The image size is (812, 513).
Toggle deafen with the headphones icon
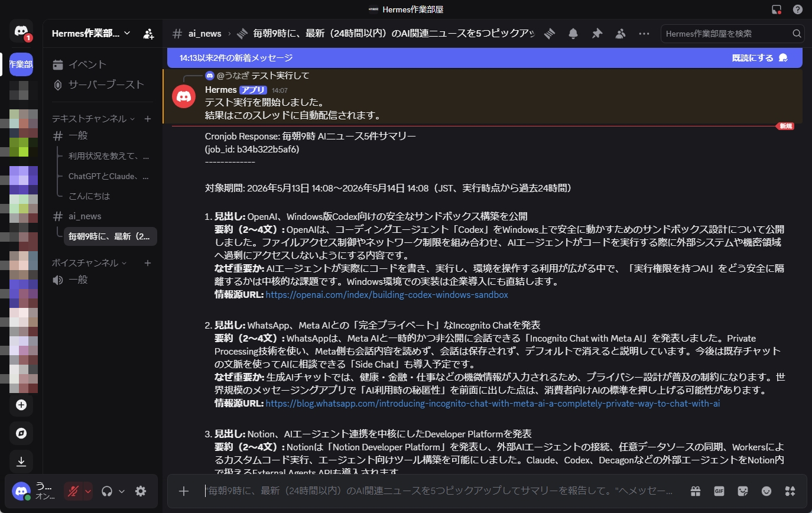107,491
